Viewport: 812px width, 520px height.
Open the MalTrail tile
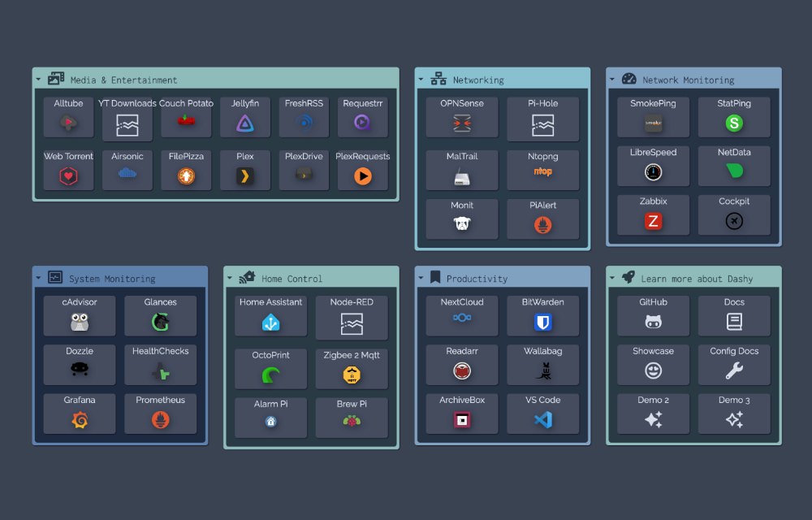[462, 170]
